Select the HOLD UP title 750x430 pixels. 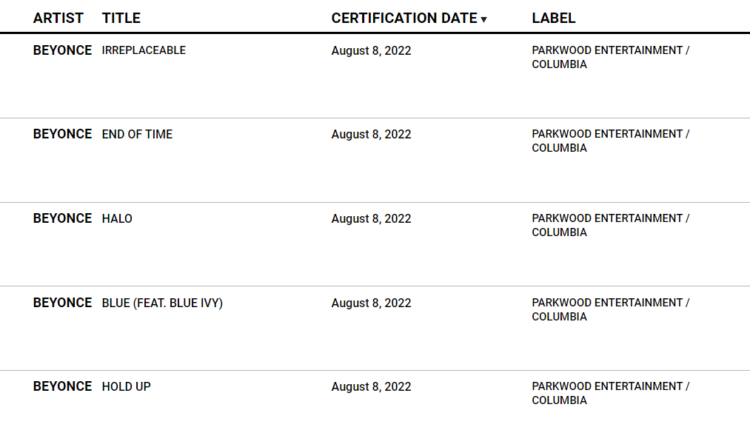click(x=126, y=387)
